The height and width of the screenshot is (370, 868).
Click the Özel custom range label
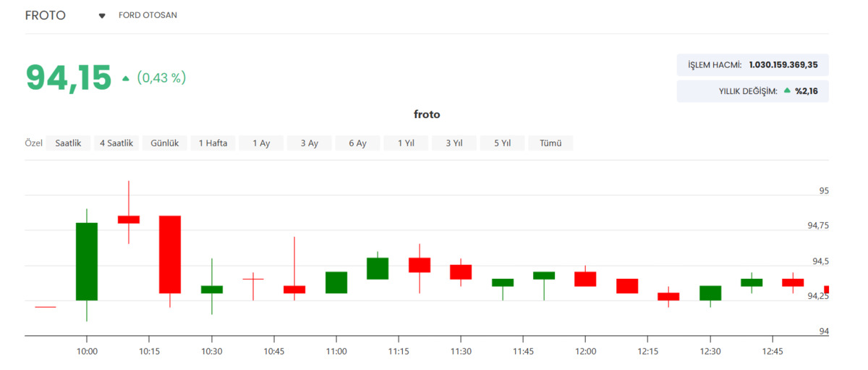point(34,143)
